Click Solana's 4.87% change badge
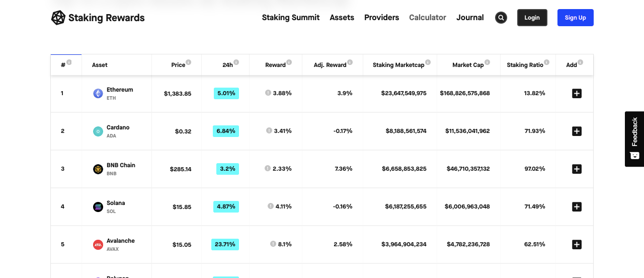 point(226,206)
